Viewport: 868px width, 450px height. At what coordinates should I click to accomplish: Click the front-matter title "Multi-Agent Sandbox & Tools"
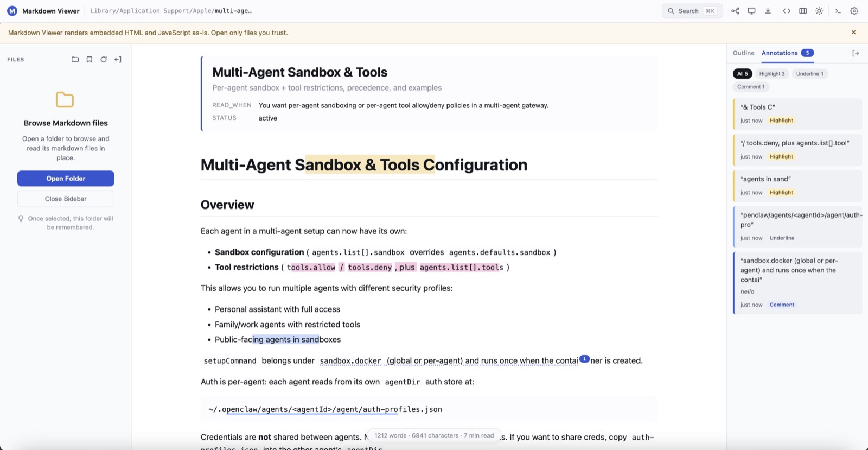point(299,72)
